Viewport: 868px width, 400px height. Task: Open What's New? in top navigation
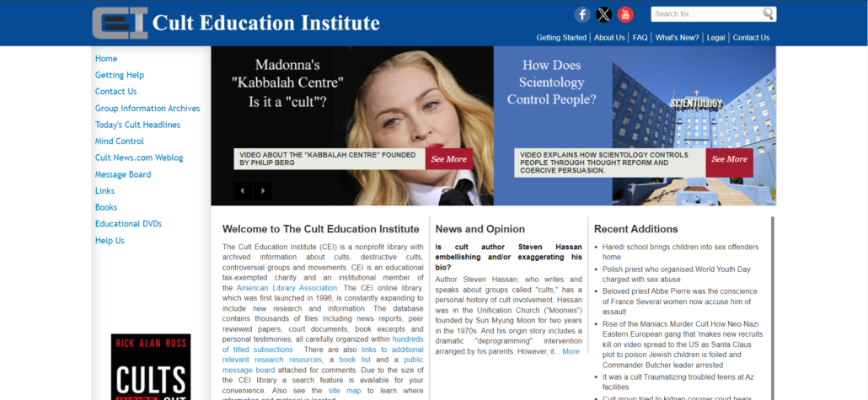click(x=677, y=38)
